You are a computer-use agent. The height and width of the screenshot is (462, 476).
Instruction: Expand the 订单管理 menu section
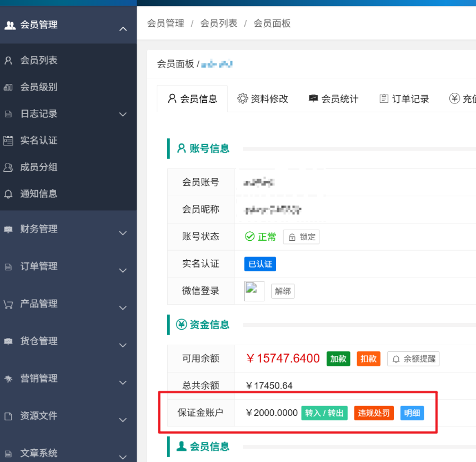pyautogui.click(x=123, y=270)
